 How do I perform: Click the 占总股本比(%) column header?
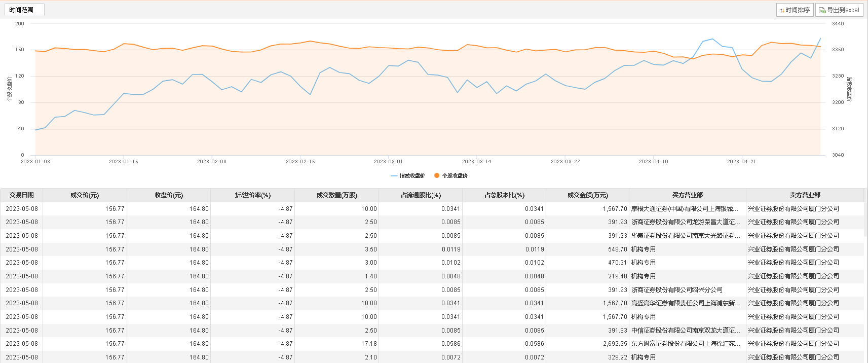[504, 195]
